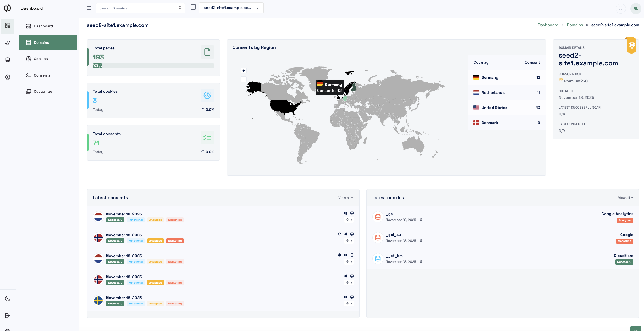Image resolution: width=644 pixels, height=331 pixels.
Task: Click the domain list icon beside selector
Action: [193, 7]
